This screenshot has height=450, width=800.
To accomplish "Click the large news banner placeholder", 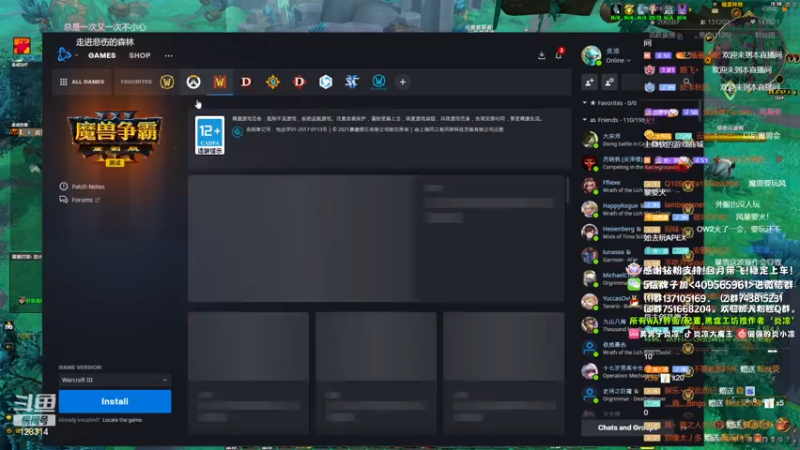I will tap(377, 238).
